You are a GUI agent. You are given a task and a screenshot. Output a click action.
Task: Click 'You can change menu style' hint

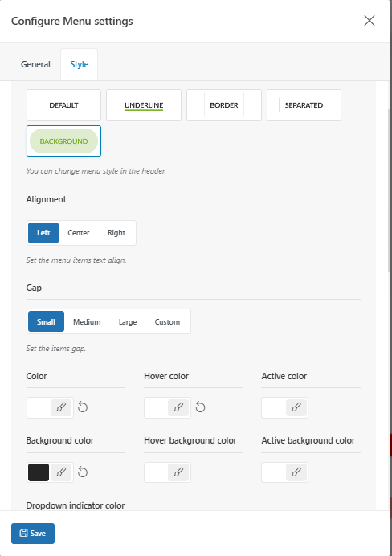click(x=96, y=171)
